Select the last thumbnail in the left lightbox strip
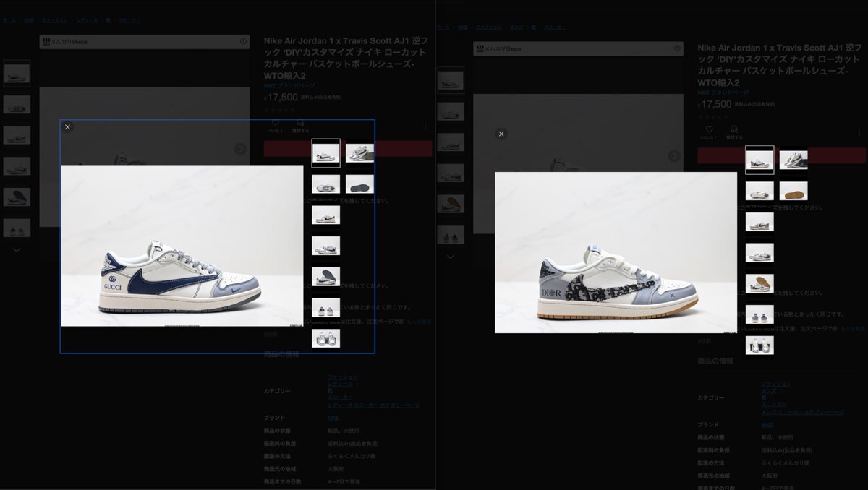 [326, 338]
